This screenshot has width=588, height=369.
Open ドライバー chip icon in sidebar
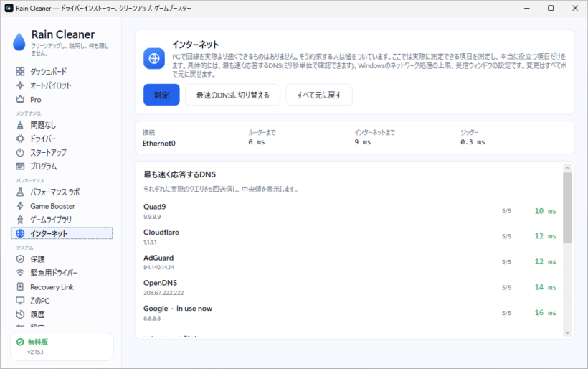coord(20,139)
